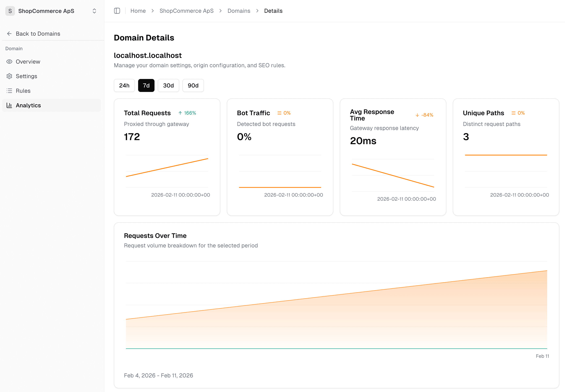Viewport: 565px width, 392px height.
Task: Open Settings via the gear icon
Action: coord(9,76)
